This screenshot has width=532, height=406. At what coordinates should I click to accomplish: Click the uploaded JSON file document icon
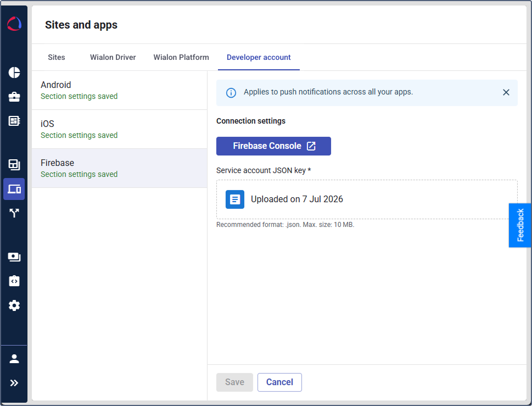point(235,199)
